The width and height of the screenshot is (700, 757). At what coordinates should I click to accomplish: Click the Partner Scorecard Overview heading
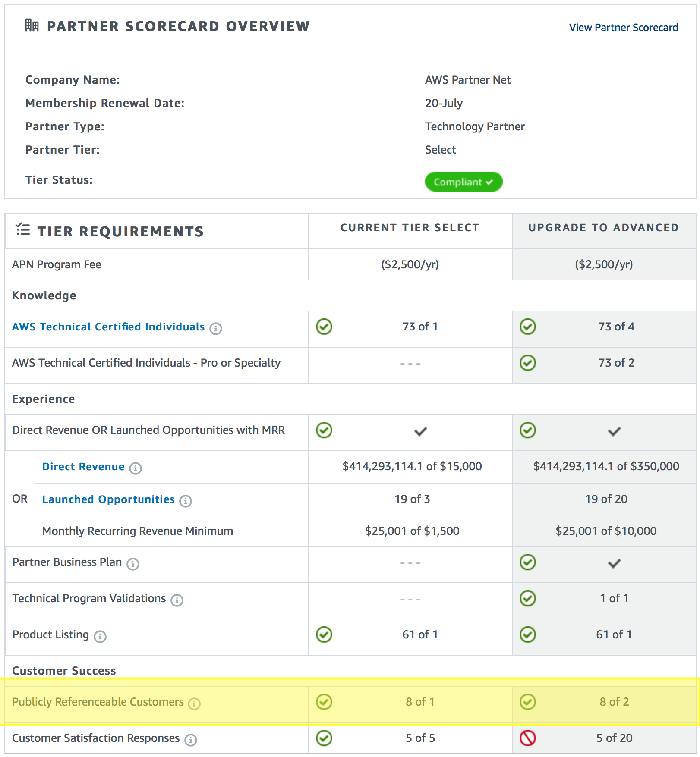click(x=178, y=26)
